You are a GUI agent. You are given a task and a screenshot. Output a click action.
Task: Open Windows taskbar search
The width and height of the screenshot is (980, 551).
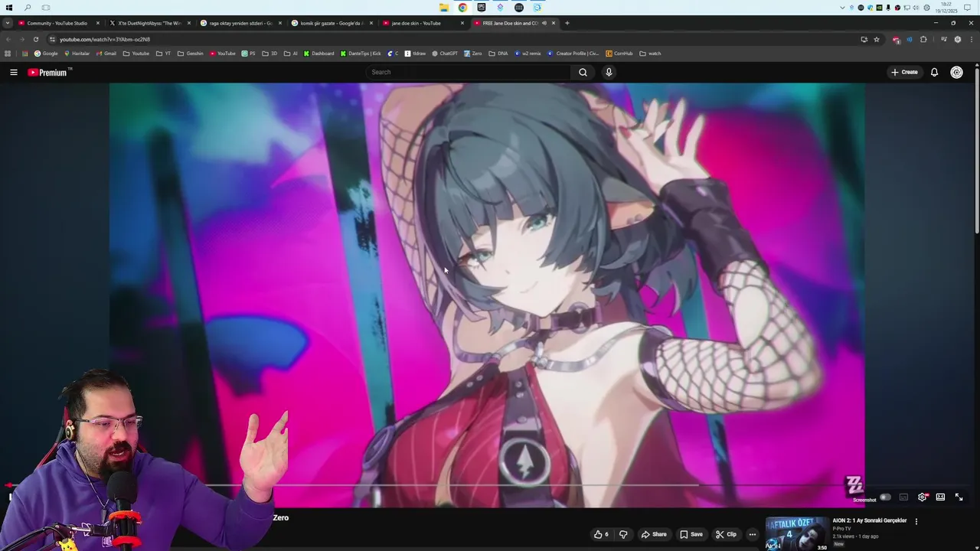point(28,8)
